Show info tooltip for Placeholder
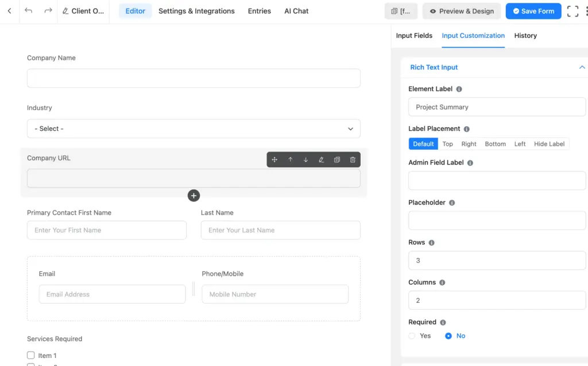588x366 pixels. click(x=452, y=203)
